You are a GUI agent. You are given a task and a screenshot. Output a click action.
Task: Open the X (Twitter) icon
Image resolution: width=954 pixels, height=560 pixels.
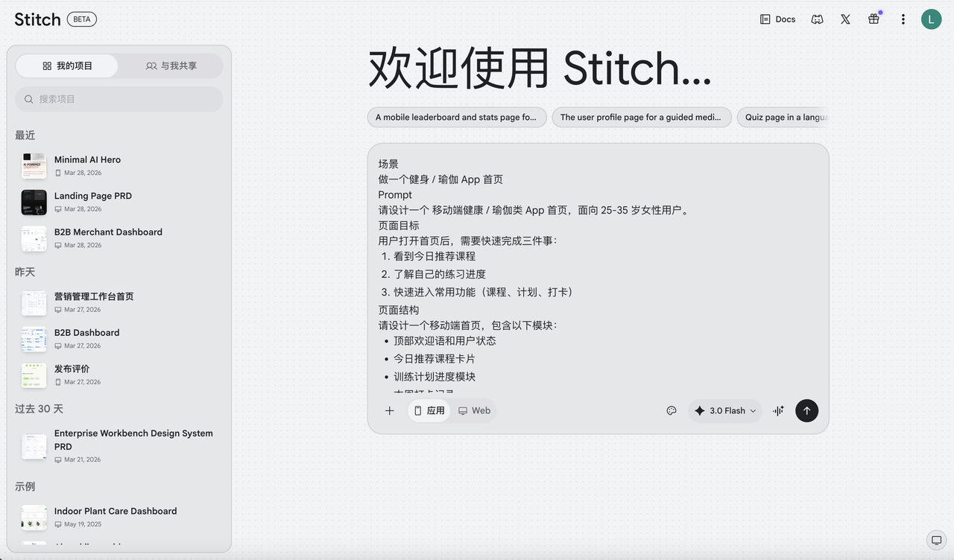coord(845,19)
